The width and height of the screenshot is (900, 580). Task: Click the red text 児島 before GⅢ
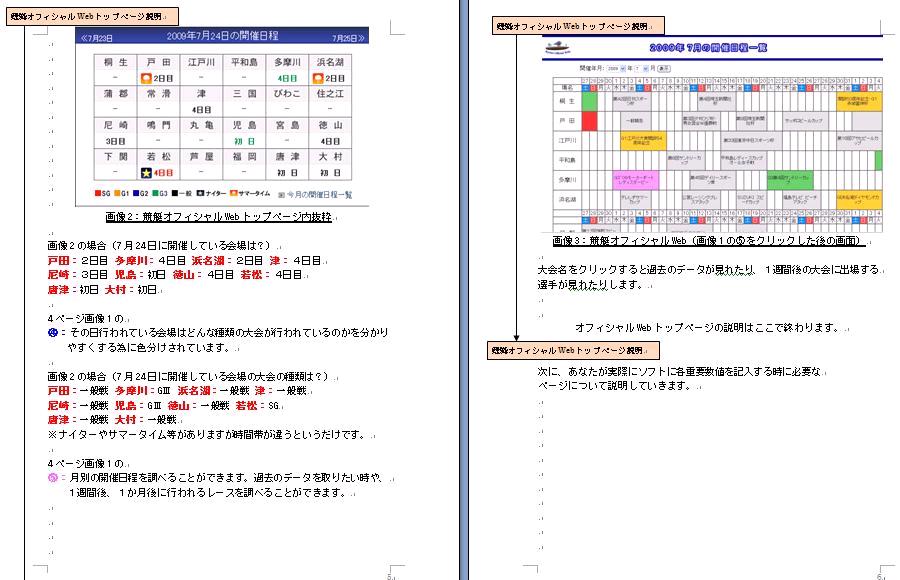pyautogui.click(x=126, y=405)
